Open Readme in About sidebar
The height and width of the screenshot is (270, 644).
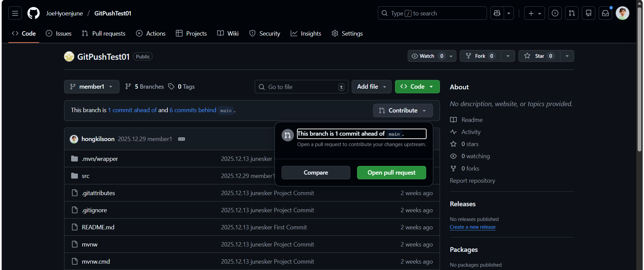[466, 120]
